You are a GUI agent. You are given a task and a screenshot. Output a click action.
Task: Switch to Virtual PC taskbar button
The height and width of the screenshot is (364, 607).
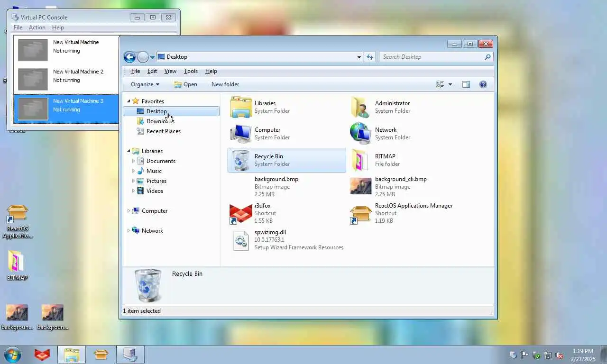[130, 355]
